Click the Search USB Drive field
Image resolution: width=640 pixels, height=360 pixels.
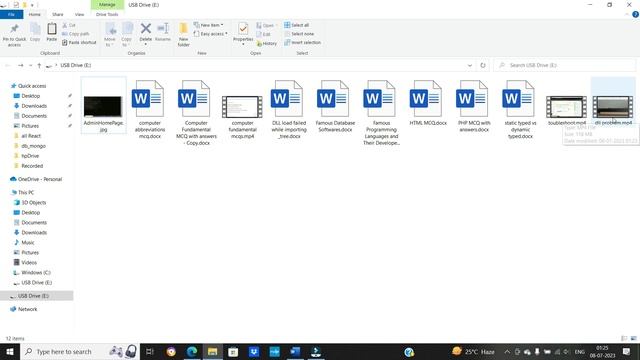(564, 65)
